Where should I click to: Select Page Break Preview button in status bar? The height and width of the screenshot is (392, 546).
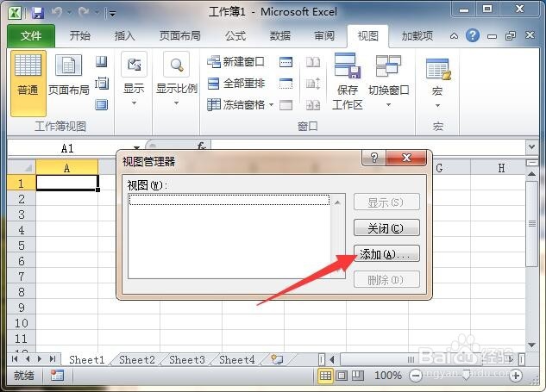click(x=358, y=376)
